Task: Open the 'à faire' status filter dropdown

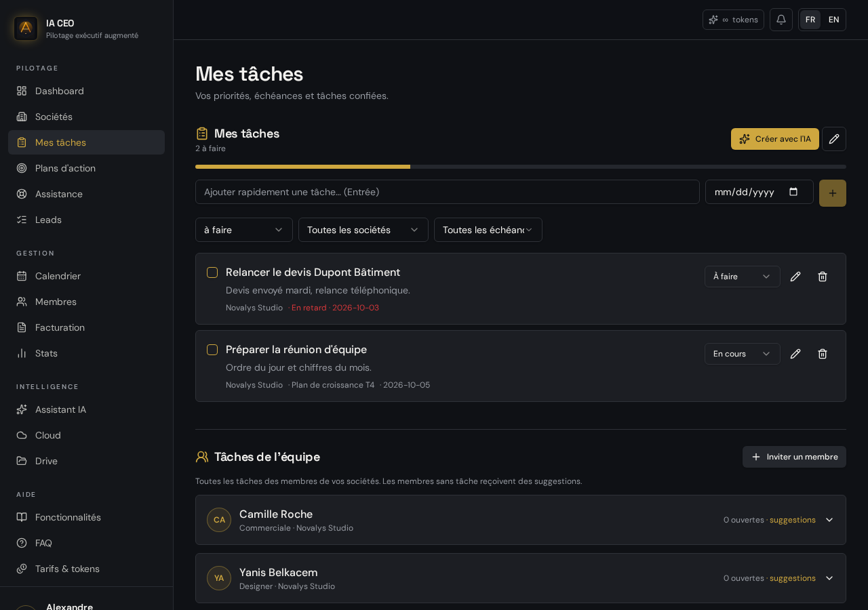Action: [x=244, y=230]
